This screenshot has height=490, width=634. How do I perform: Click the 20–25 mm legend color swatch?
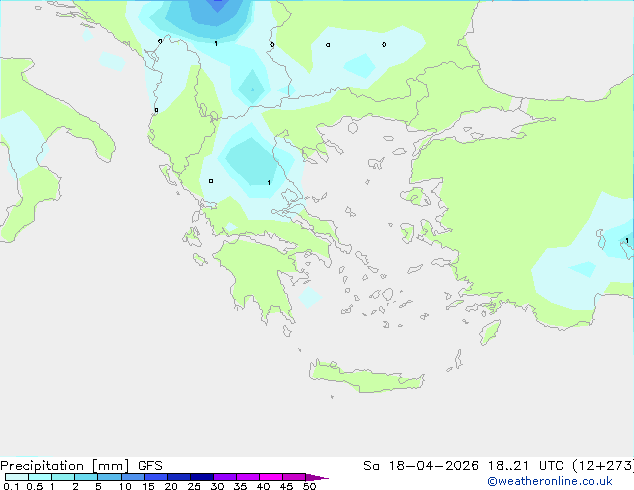coord(179,477)
